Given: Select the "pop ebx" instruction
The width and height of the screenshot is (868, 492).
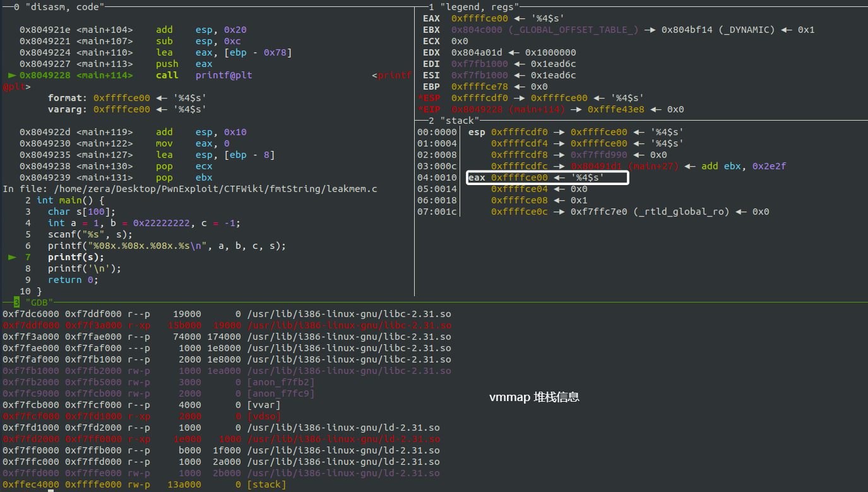Looking at the screenshot, I should tap(184, 177).
